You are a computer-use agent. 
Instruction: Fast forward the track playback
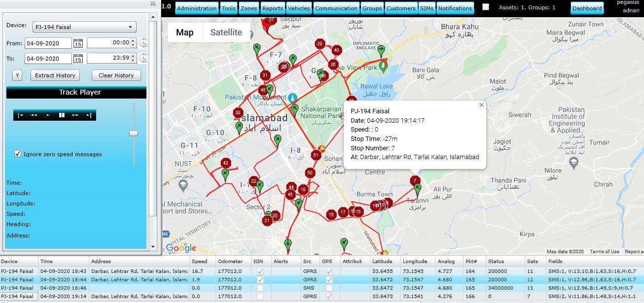tap(75, 115)
